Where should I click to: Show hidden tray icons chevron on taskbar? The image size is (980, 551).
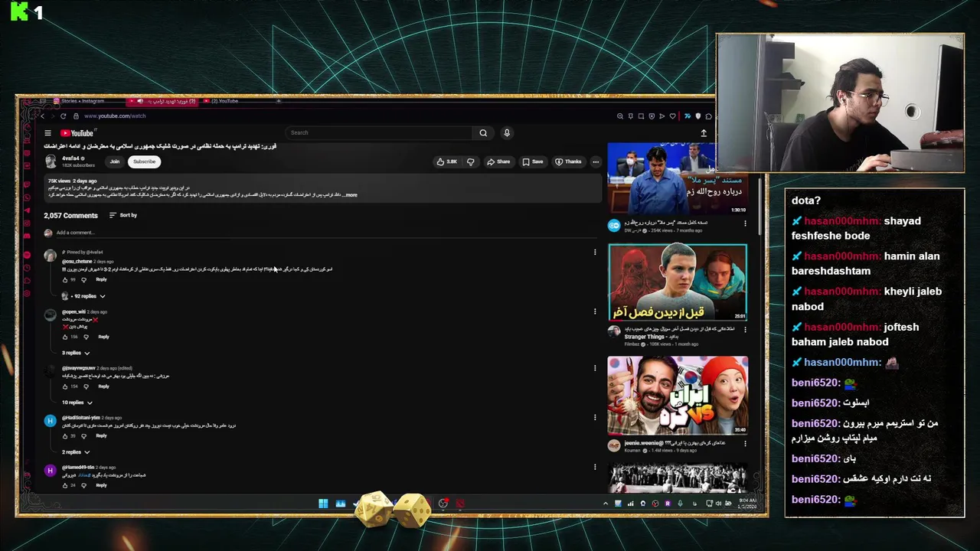tap(606, 504)
